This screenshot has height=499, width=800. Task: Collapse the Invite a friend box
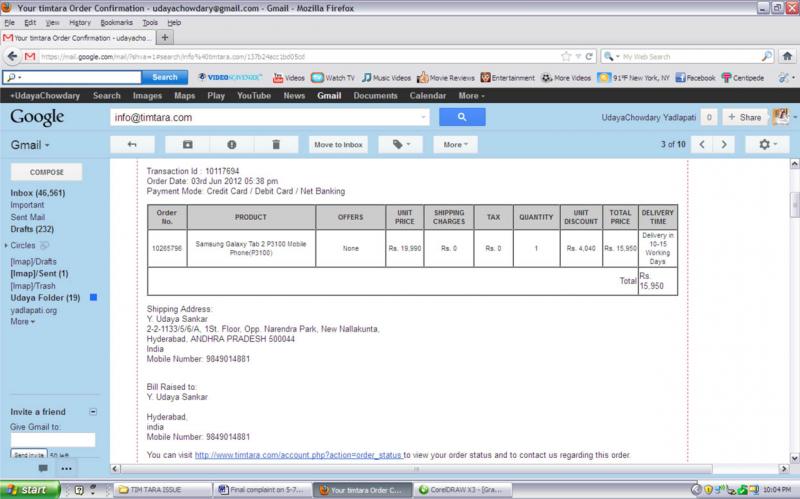93,412
